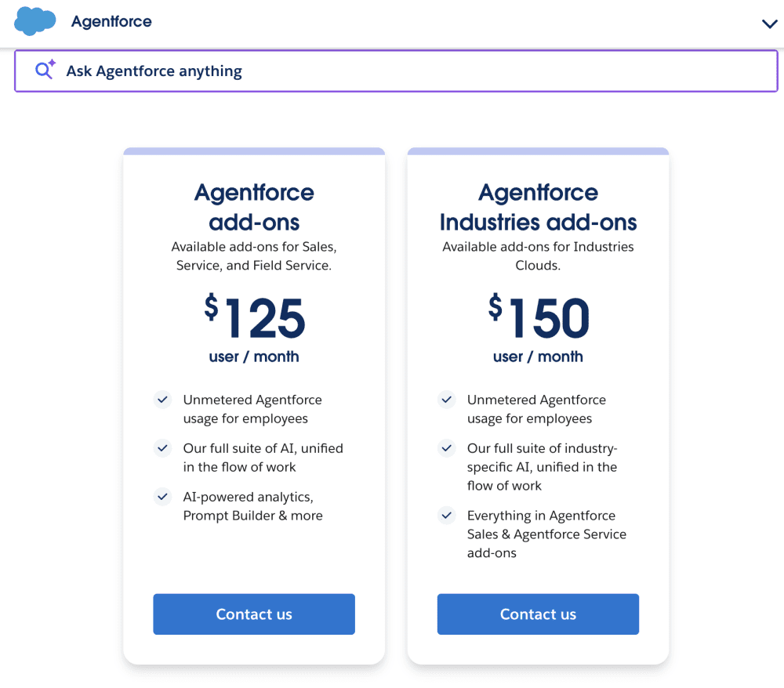The height and width of the screenshot is (688, 784).
Task: Click checkmark beside Everything in Agentforce Sales
Action: [446, 516]
